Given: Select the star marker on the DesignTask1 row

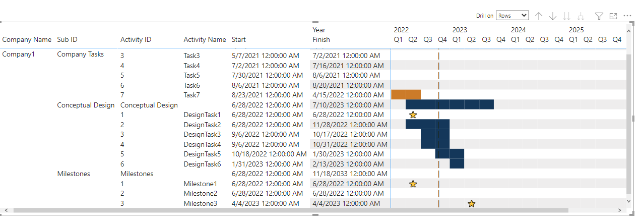Looking at the screenshot, I should pyautogui.click(x=413, y=115).
